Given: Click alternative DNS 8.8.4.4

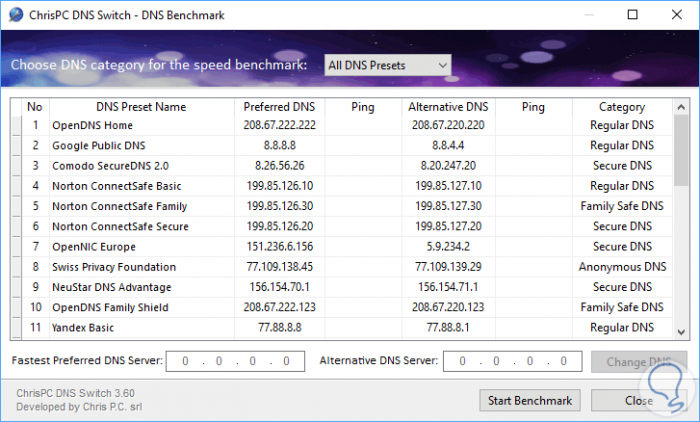Looking at the screenshot, I should click(448, 146).
